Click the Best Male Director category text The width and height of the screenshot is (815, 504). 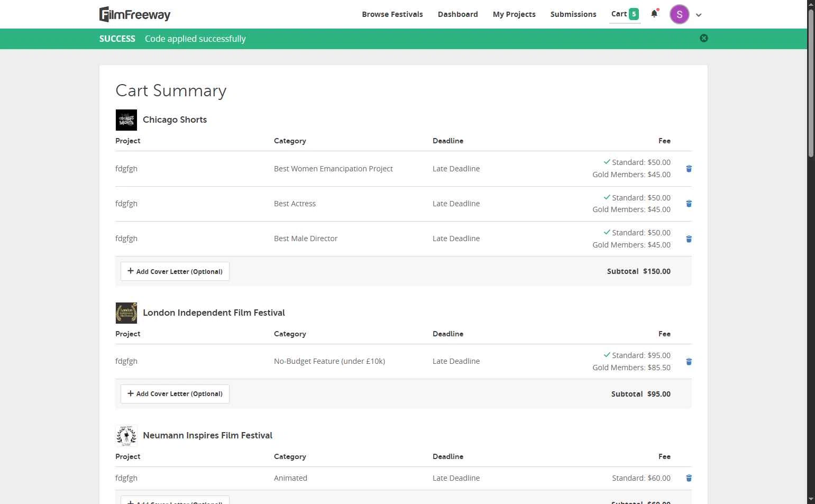pyautogui.click(x=306, y=239)
